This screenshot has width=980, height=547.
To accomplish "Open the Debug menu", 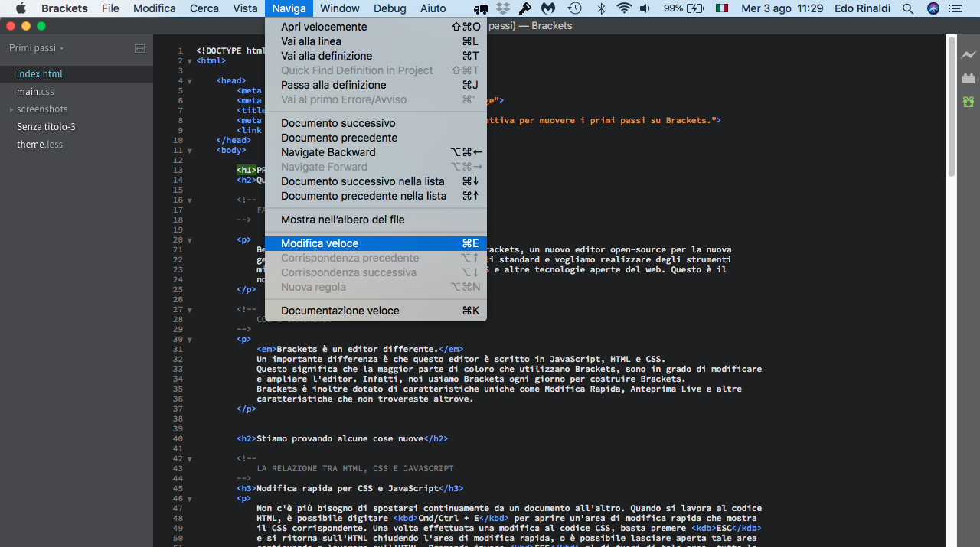I will 390,8.
